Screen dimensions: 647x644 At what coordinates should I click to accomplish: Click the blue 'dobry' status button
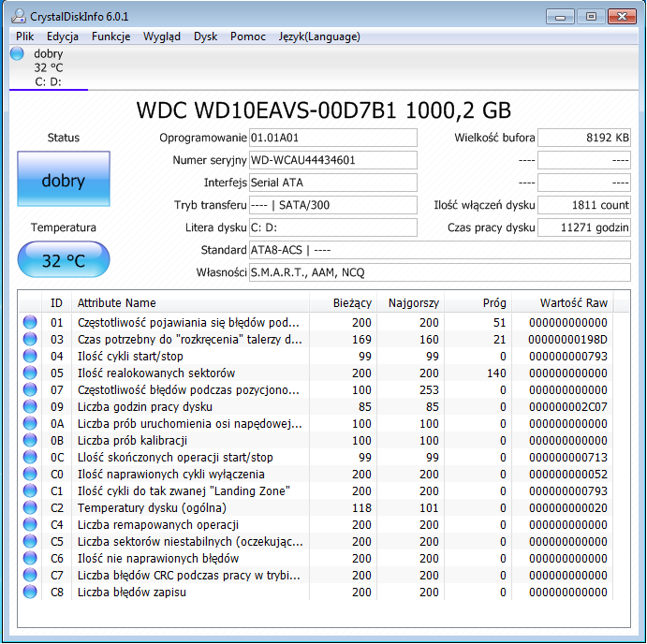[x=64, y=179]
